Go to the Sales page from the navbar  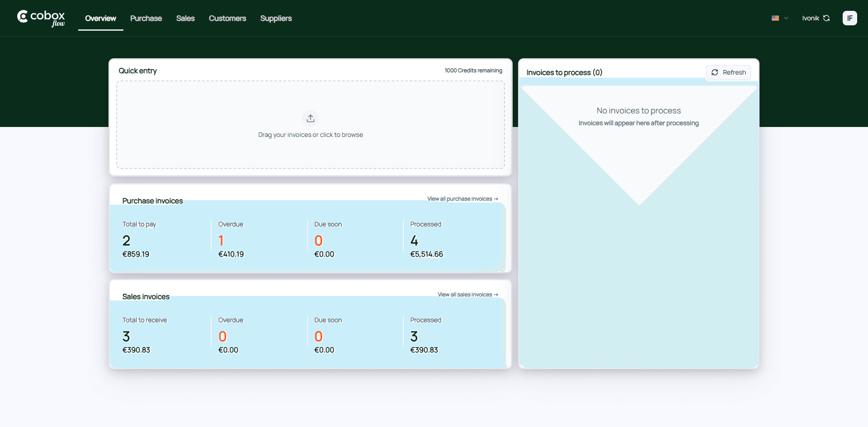click(x=185, y=18)
